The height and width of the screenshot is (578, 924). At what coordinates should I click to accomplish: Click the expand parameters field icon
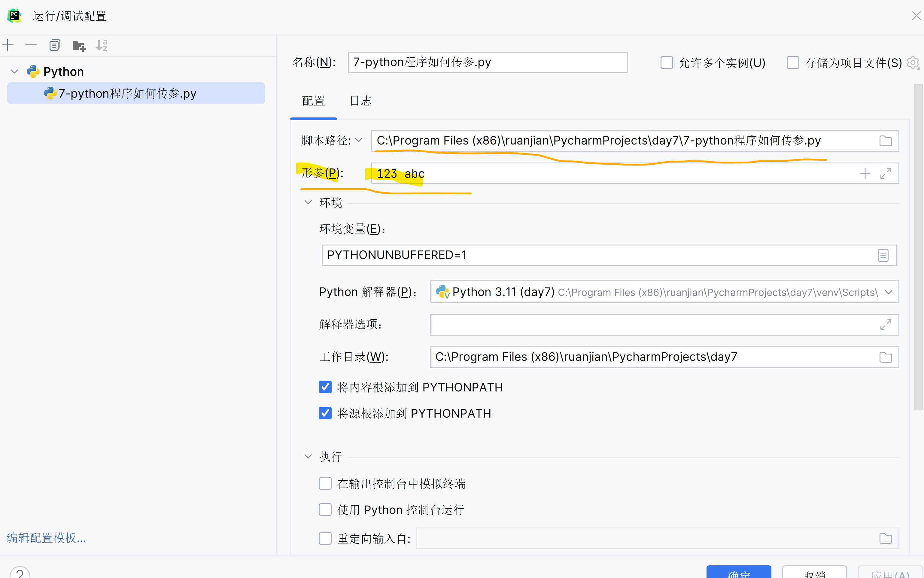tap(886, 174)
